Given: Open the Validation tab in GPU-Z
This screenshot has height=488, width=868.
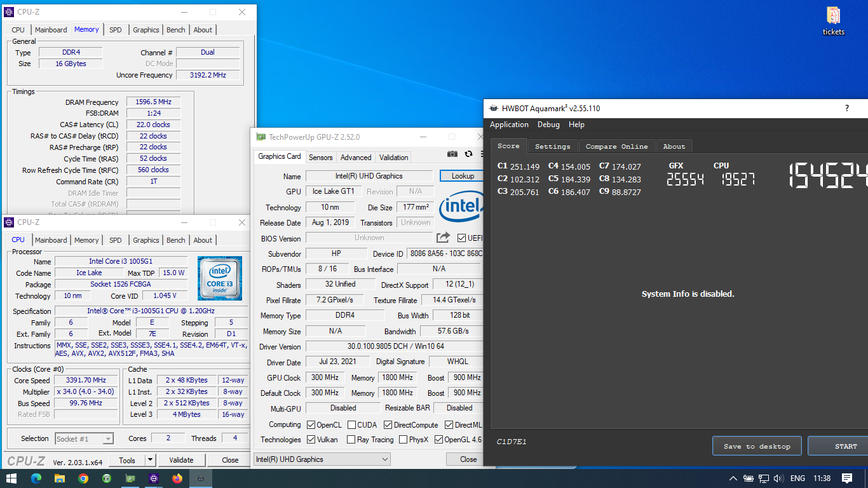Looking at the screenshot, I should coord(394,158).
